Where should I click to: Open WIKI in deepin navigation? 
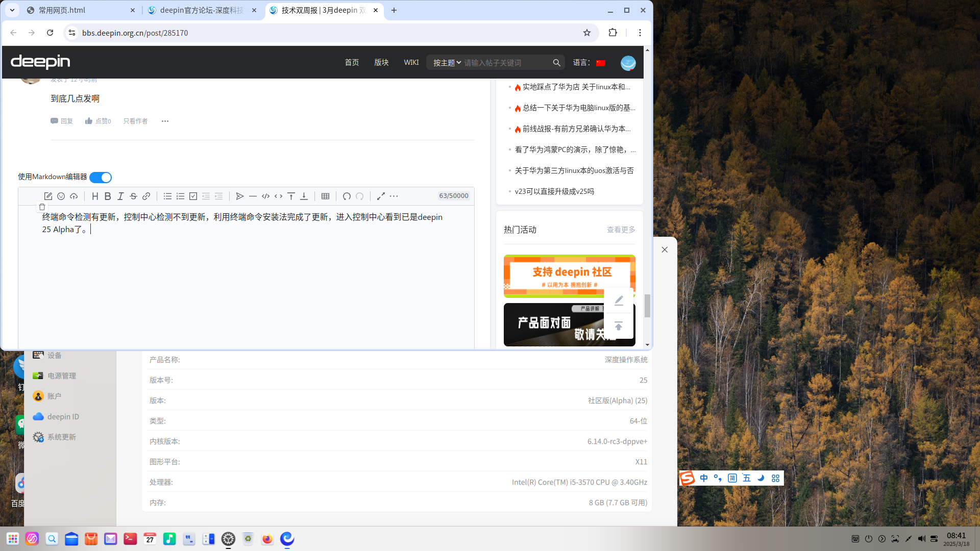pyautogui.click(x=411, y=62)
